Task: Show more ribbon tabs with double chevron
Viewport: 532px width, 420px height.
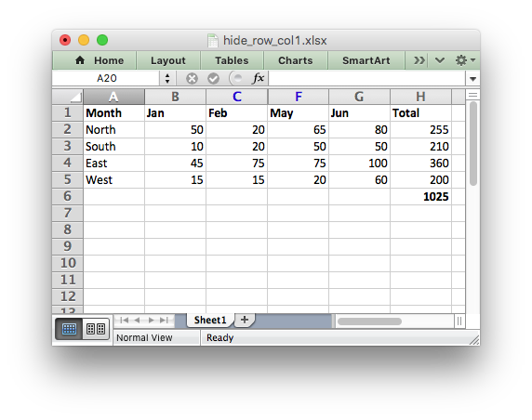Action: click(419, 60)
